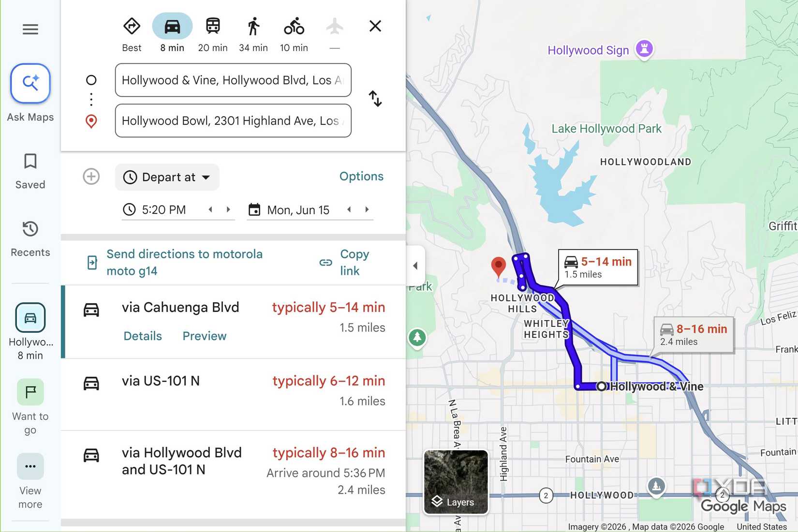Click Lake Hollywood Park map label
Image resolution: width=798 pixels, height=532 pixels.
tap(606, 129)
